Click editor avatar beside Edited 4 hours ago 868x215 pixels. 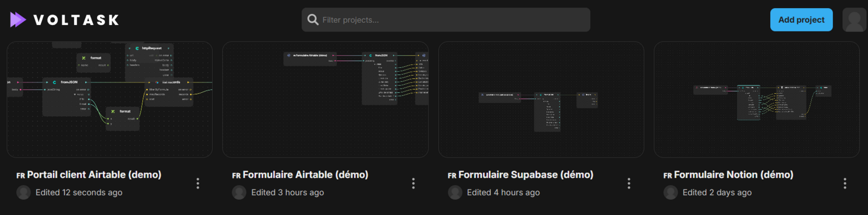point(455,192)
